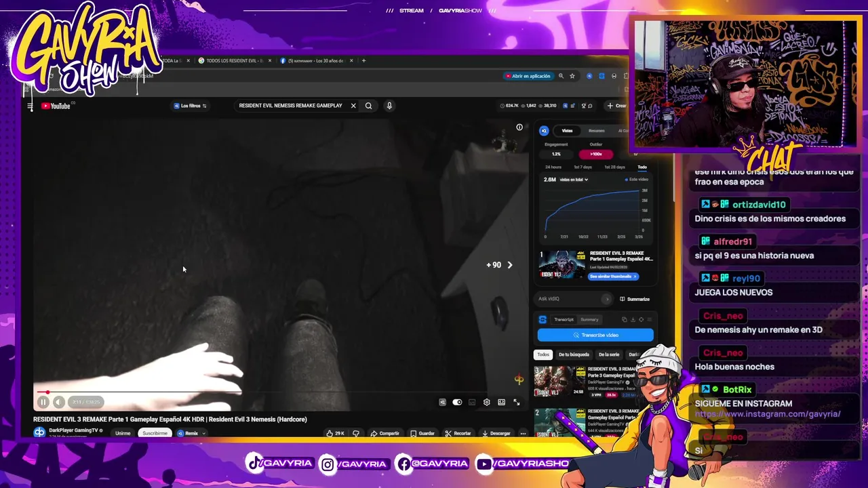Click the 1.2% engagement badge
868x488 pixels.
[556, 154]
